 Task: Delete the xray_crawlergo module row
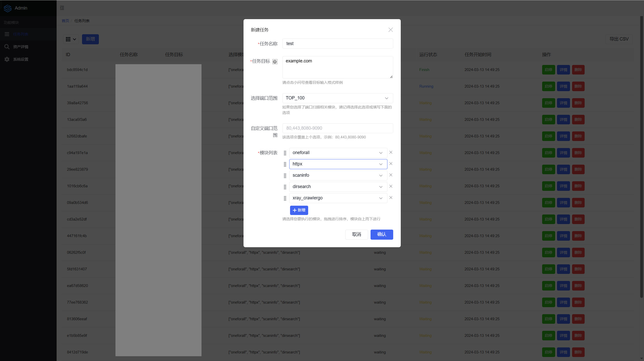[391, 198]
